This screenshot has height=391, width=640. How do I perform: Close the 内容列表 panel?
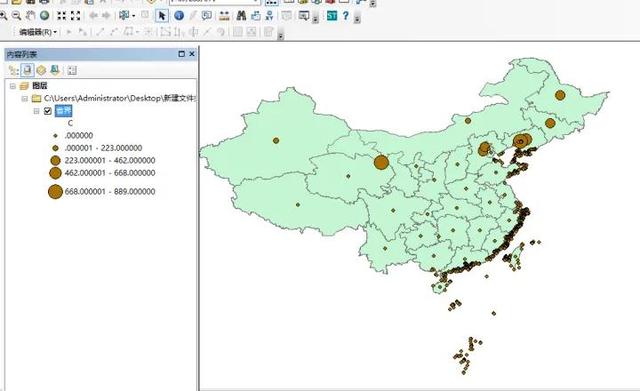(x=192, y=54)
